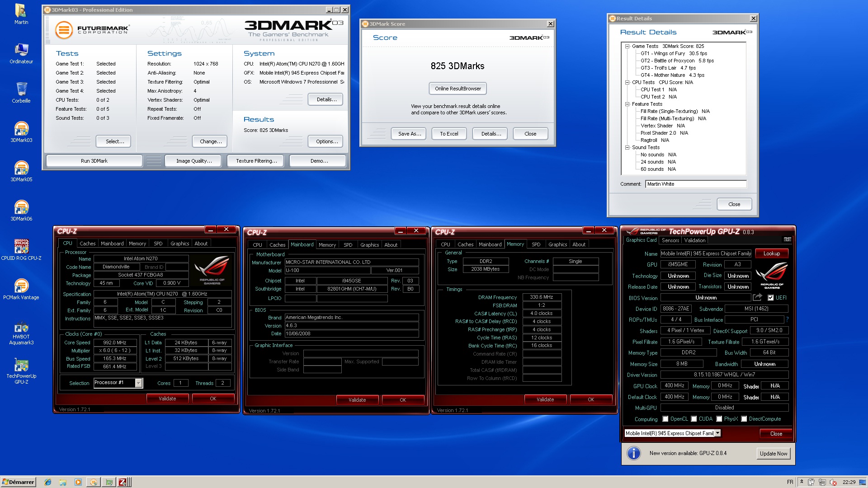Image resolution: width=868 pixels, height=488 pixels.
Task: Open the Martin folder desktop icon
Action: tap(21, 14)
